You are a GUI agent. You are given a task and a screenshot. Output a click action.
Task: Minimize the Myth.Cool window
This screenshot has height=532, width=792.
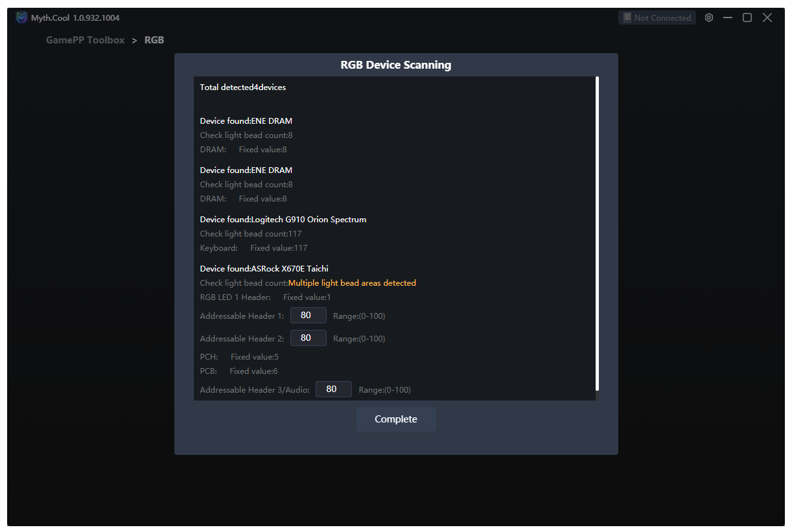tap(728, 17)
